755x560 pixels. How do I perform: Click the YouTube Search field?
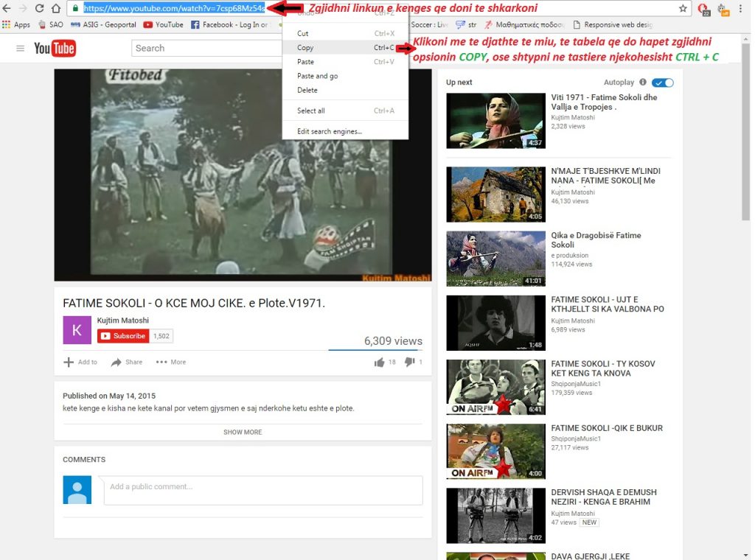(x=206, y=48)
